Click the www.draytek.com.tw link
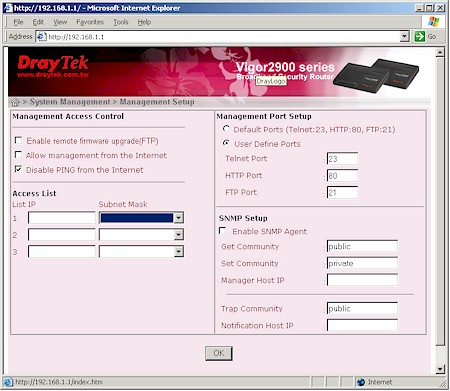450x391 pixels. pyautogui.click(x=53, y=75)
